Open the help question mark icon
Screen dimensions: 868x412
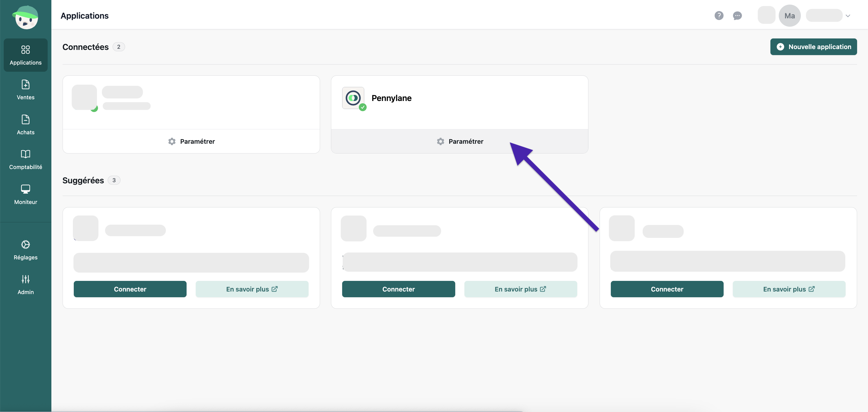pos(719,15)
